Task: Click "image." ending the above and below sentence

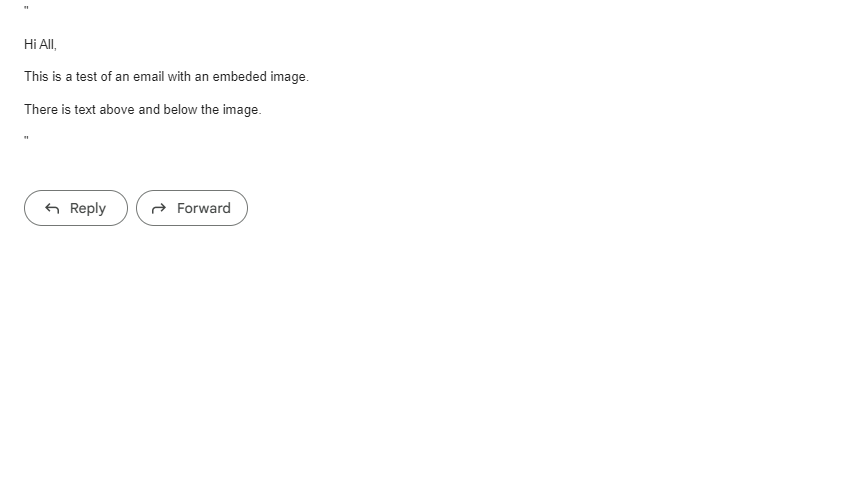Action: (x=242, y=109)
